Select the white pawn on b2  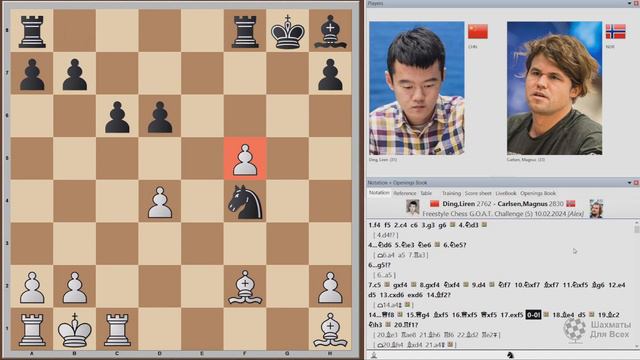coord(75,287)
